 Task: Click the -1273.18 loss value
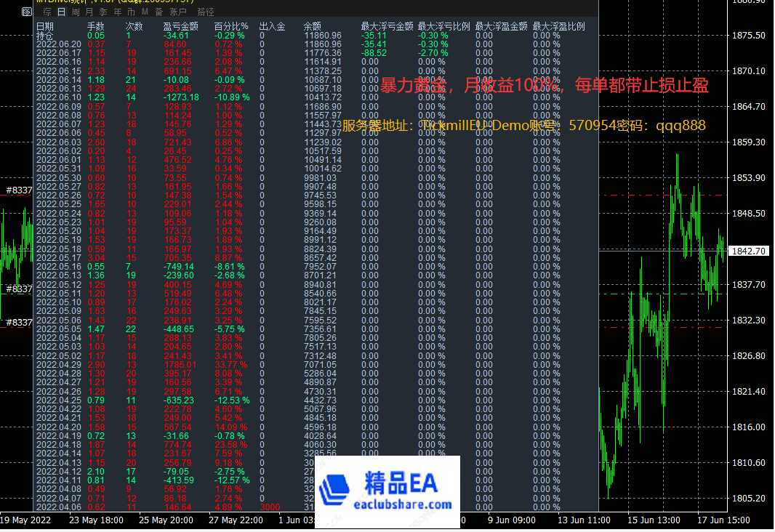pos(182,98)
